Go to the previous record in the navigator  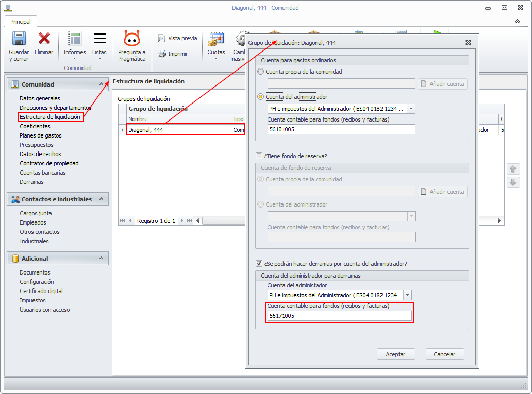130,221
